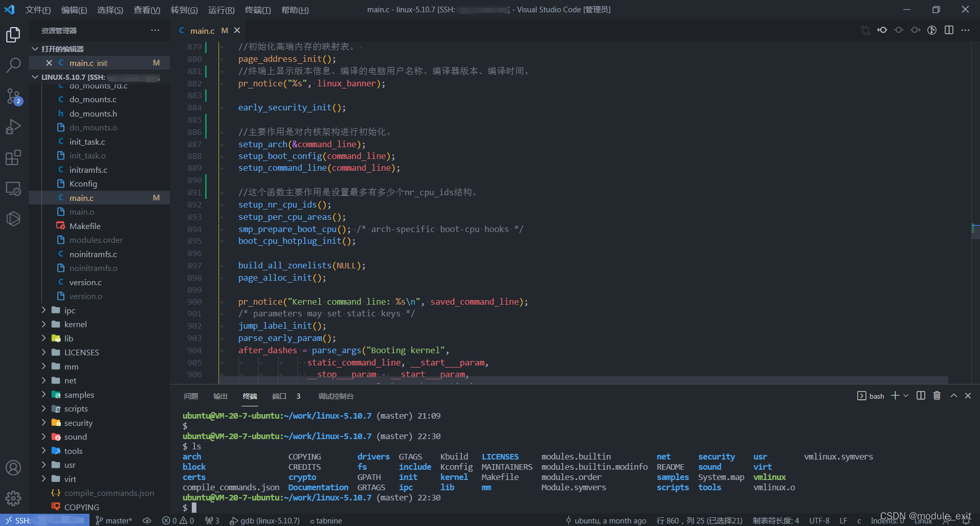Switch to the 输出 panel tab

coord(220,396)
